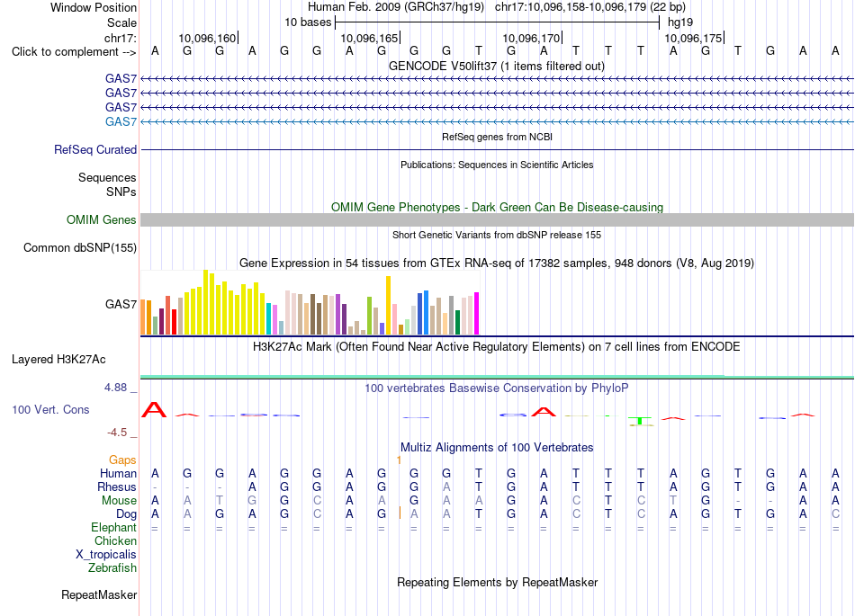The image size is (855, 616).
Task: Click the Common dbSNP(155) label
Action: click(x=80, y=248)
